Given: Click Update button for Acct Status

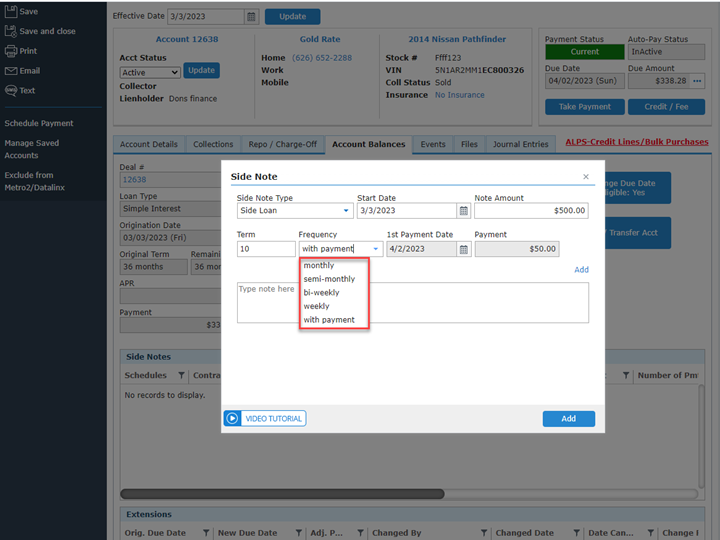Looking at the screenshot, I should pos(202,70).
